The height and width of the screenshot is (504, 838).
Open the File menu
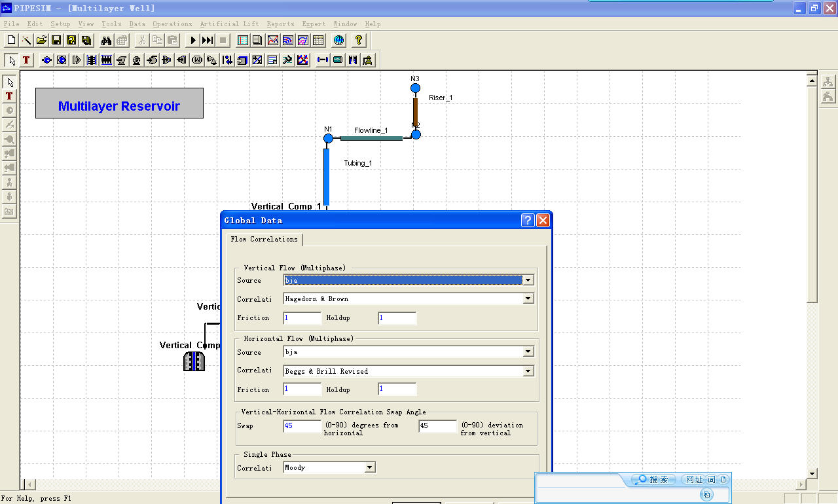pos(11,24)
